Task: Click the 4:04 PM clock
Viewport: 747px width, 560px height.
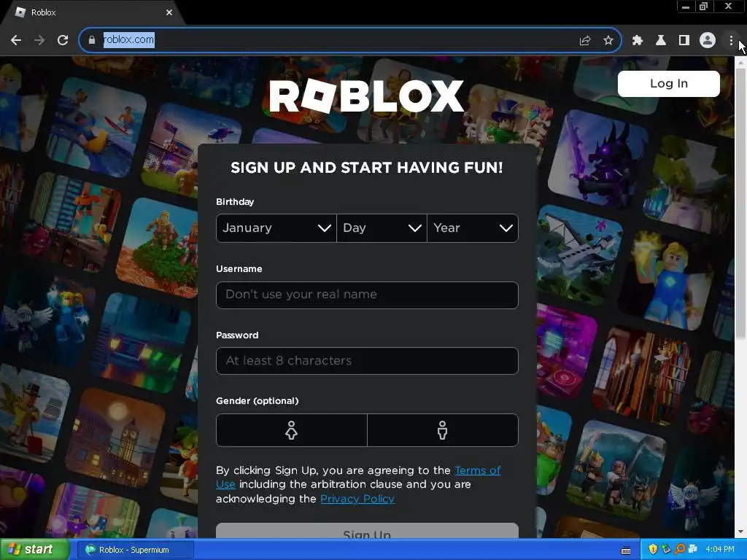Action: click(720, 550)
